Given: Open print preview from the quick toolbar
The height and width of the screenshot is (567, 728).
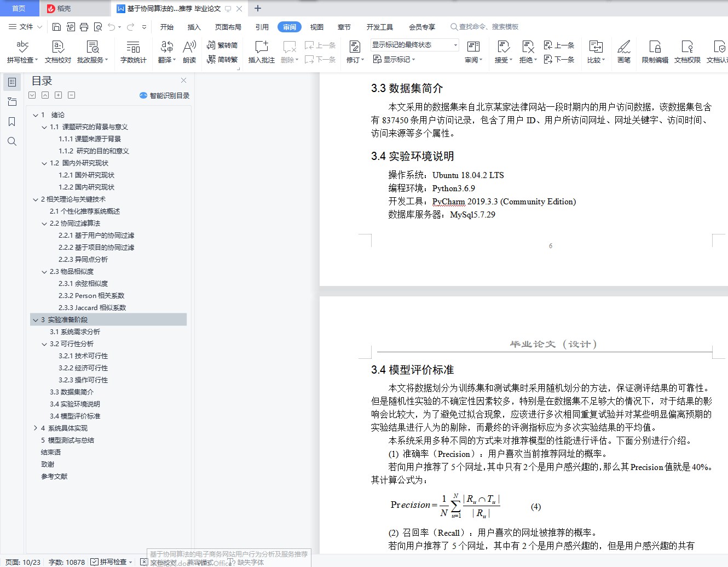Looking at the screenshot, I should pos(98,27).
